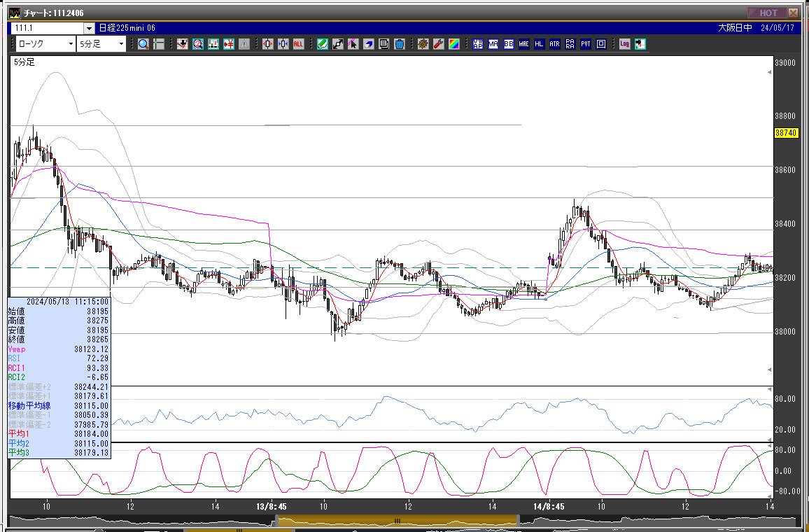
Task: Click the document list icon
Action: 384,44
